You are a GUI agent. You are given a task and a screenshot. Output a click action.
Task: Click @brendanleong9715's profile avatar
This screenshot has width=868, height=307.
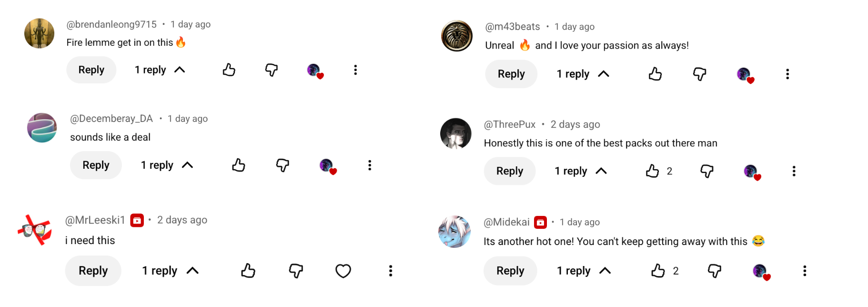(x=39, y=33)
